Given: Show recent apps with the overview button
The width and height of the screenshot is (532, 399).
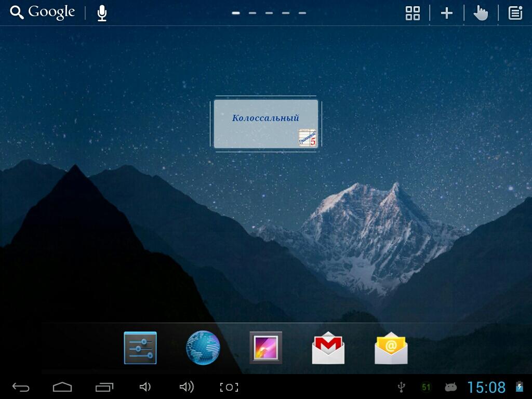Looking at the screenshot, I should coord(104,387).
